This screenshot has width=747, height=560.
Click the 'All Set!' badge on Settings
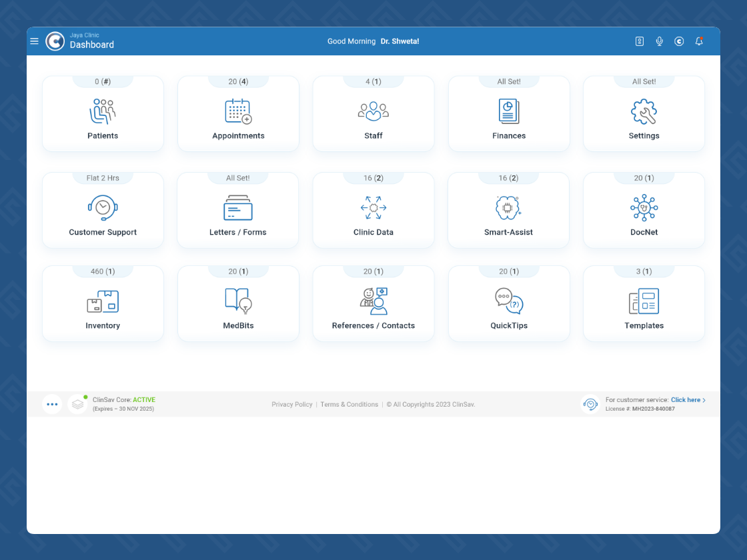[644, 81]
